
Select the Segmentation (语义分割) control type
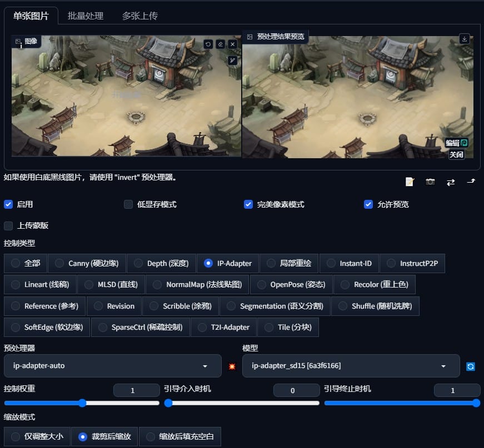pos(275,306)
